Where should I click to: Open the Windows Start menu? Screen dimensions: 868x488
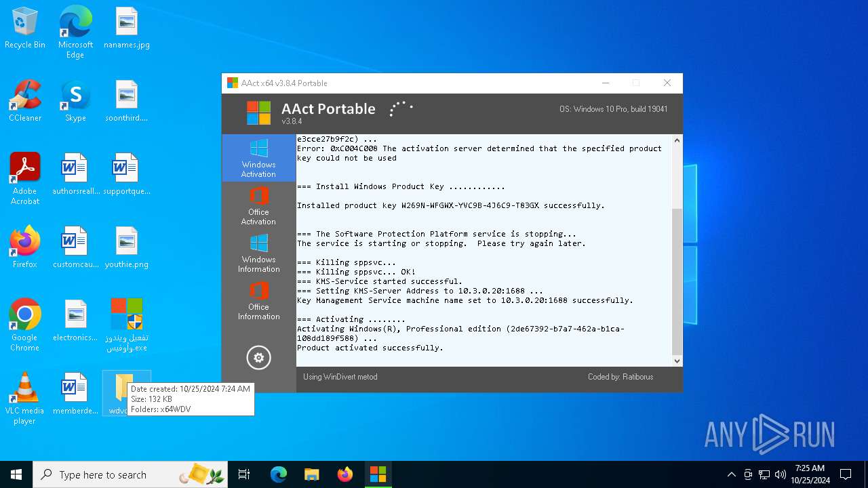[16, 474]
